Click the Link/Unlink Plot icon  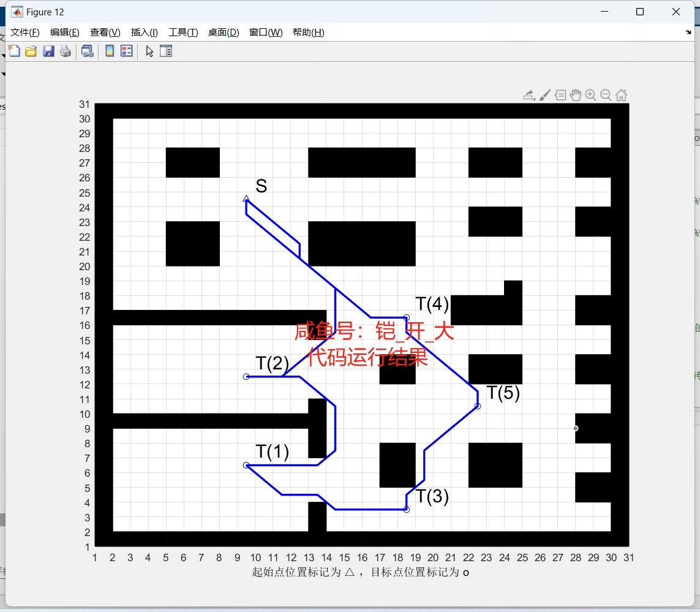click(x=88, y=51)
